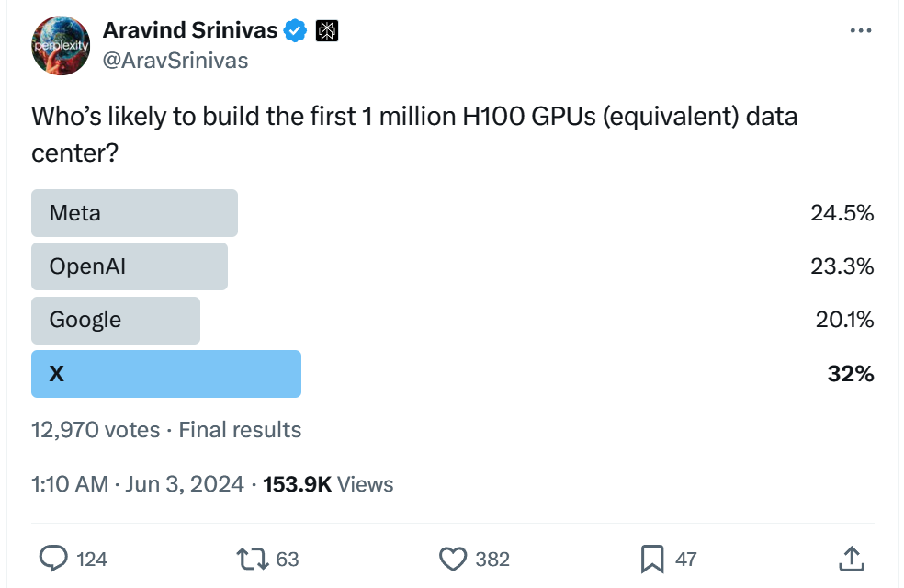Click the highlighted X poll result bar
904x588 pixels.
click(x=166, y=374)
